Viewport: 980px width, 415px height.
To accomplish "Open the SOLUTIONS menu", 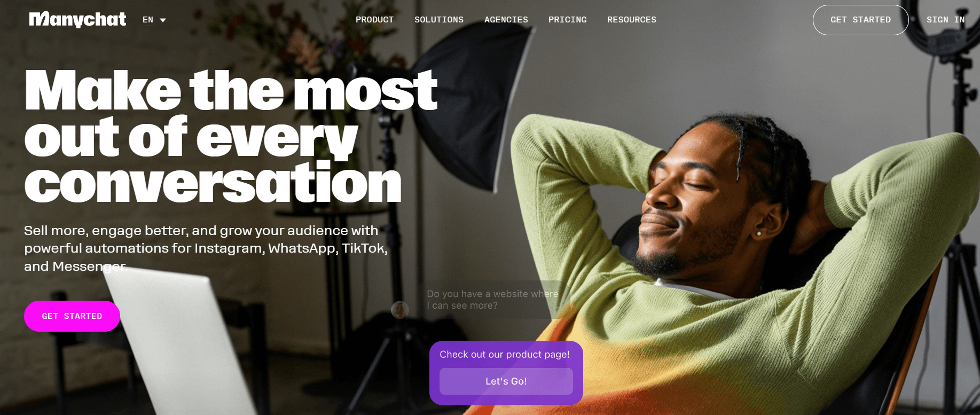I will coord(439,20).
